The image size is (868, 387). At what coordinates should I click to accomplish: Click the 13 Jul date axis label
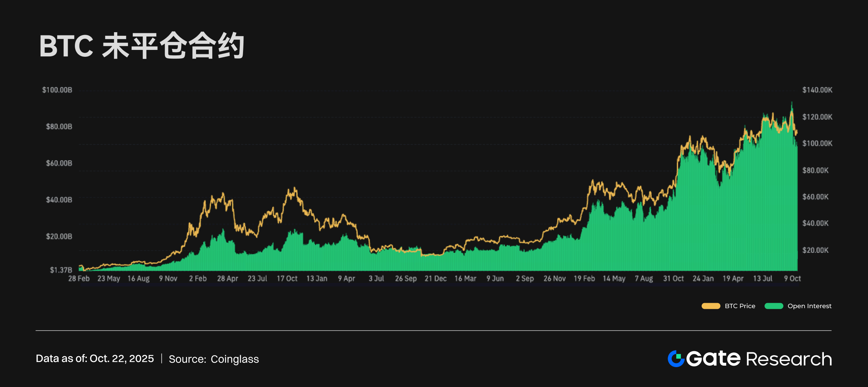[762, 278]
